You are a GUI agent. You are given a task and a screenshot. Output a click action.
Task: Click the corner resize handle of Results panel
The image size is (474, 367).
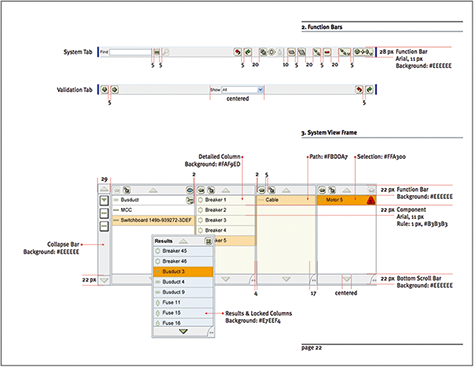[211, 332]
